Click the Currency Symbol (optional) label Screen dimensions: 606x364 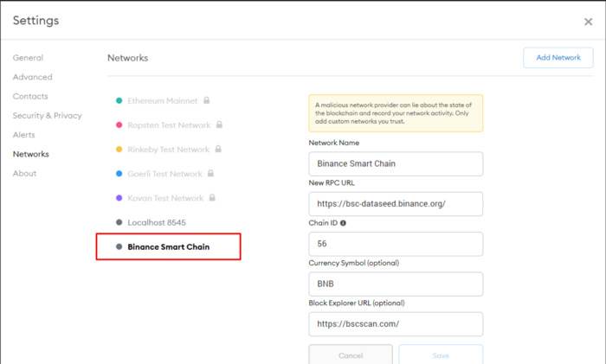pyautogui.click(x=353, y=263)
